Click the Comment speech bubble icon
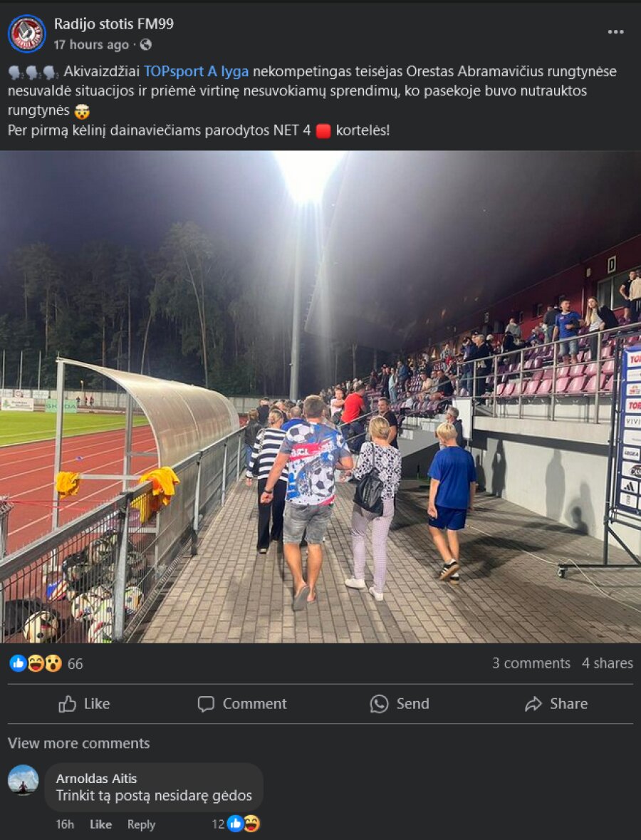 coord(206,704)
